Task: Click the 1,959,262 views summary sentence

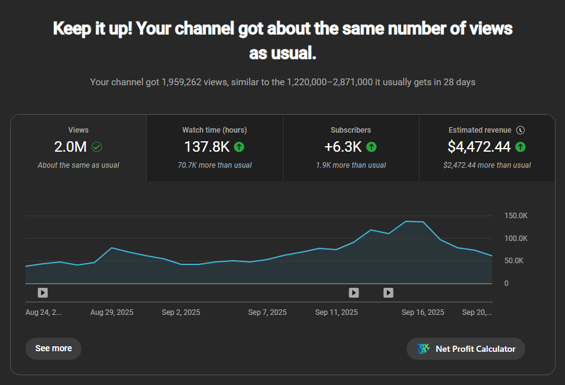Action: coord(282,82)
